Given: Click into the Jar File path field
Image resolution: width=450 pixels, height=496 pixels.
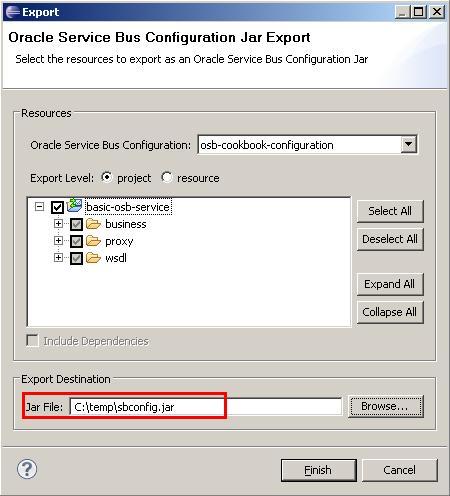Looking at the screenshot, I should pyautogui.click(x=206, y=407).
